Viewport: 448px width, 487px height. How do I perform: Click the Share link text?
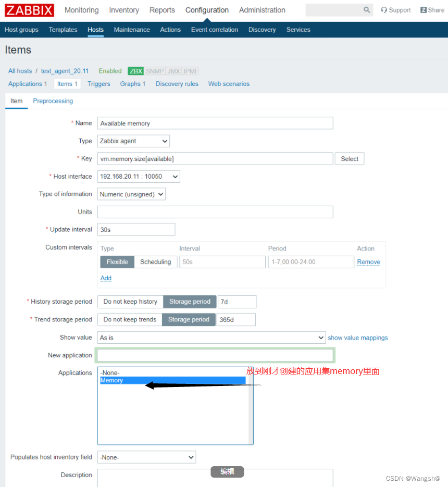436,10
